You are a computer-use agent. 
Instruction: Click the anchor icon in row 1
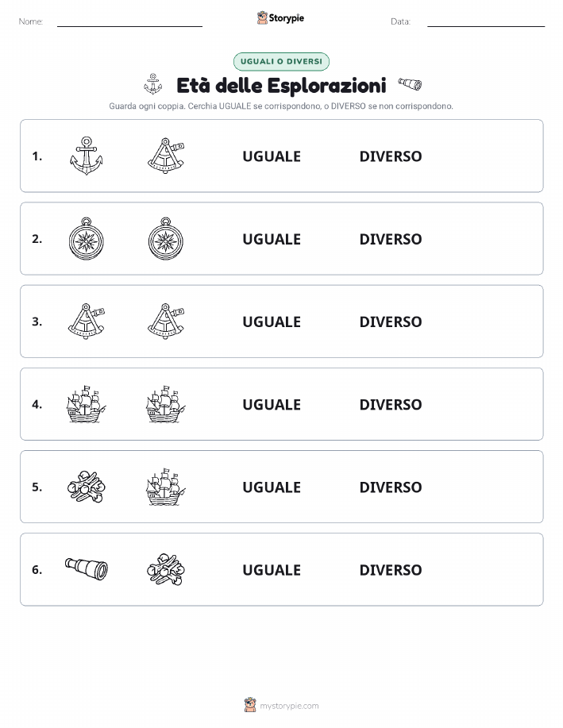click(x=87, y=156)
